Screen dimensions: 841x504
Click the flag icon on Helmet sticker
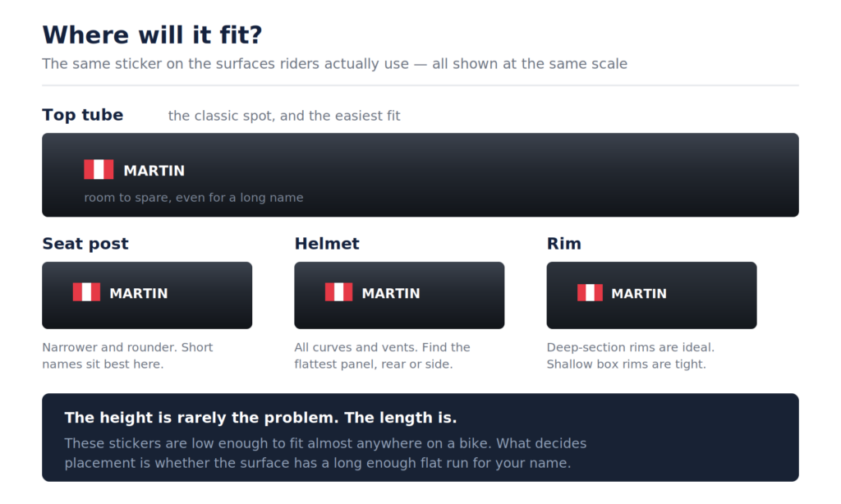[339, 292]
